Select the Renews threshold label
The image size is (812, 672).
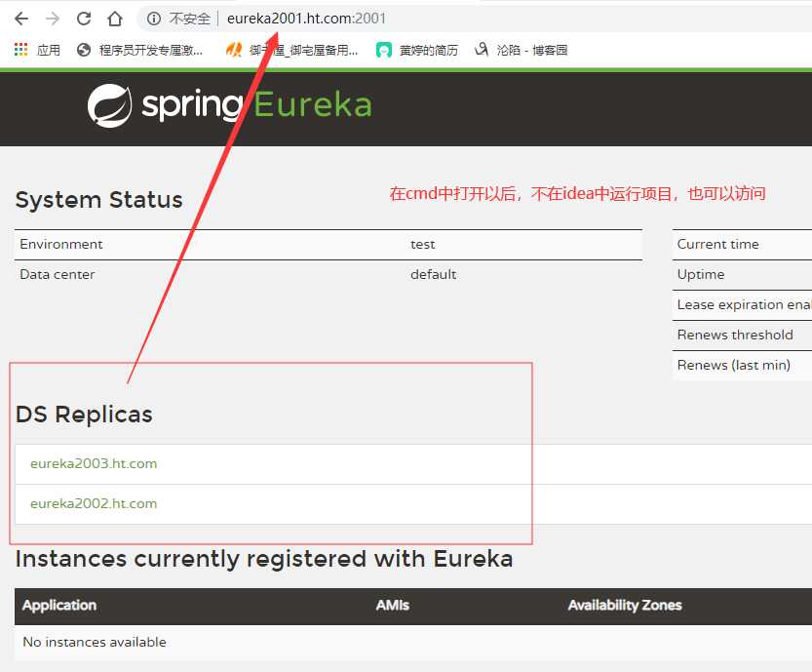click(x=735, y=335)
